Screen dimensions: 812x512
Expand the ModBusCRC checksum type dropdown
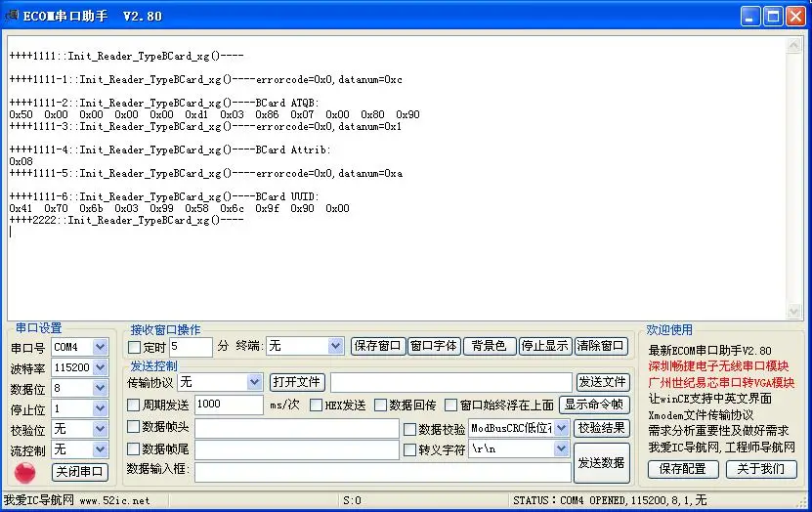[x=561, y=428]
